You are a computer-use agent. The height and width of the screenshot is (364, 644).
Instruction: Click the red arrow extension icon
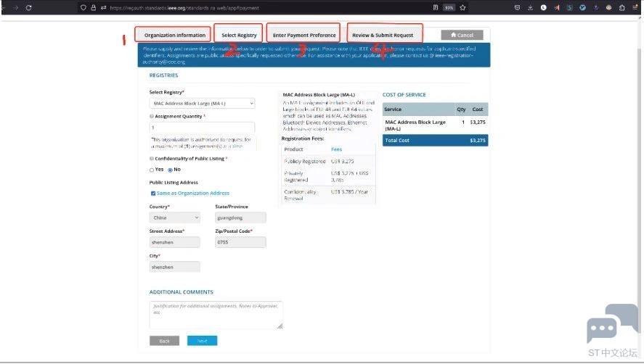[557, 7]
